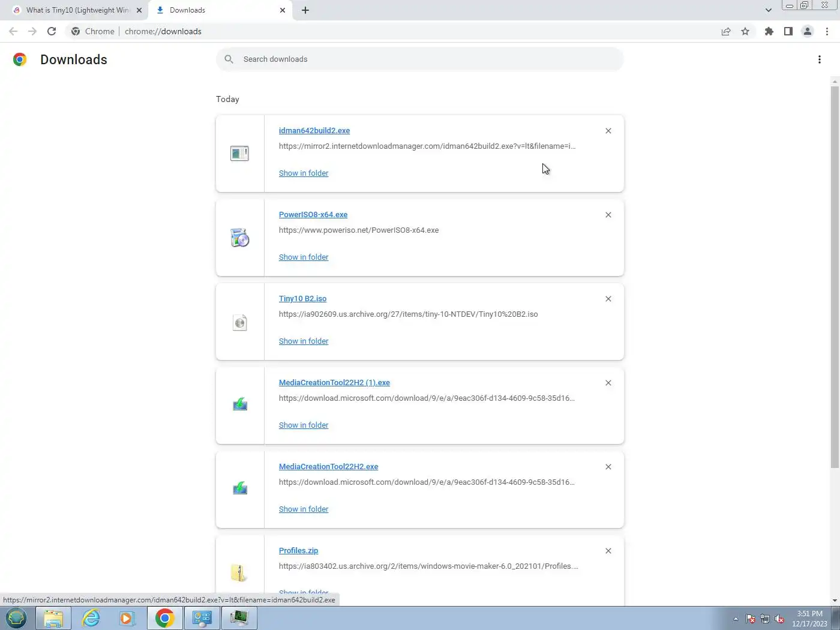Reload the downloads page
This screenshot has height=630, width=840.
pos(52,31)
